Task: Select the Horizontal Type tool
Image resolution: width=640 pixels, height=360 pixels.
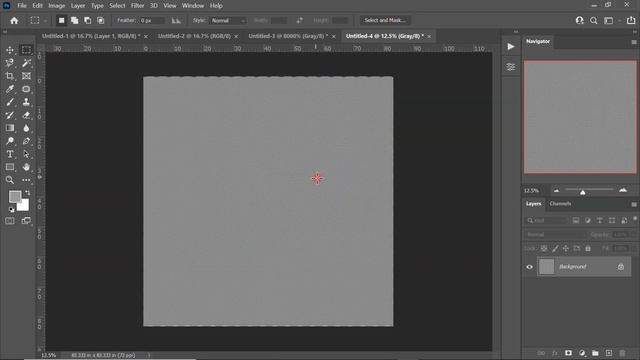Action: pyautogui.click(x=10, y=154)
